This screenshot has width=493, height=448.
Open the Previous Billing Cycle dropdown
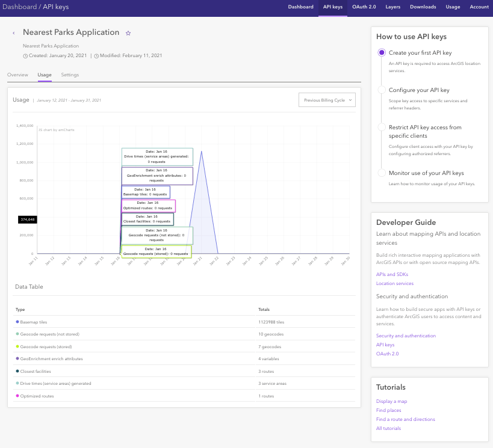click(327, 100)
